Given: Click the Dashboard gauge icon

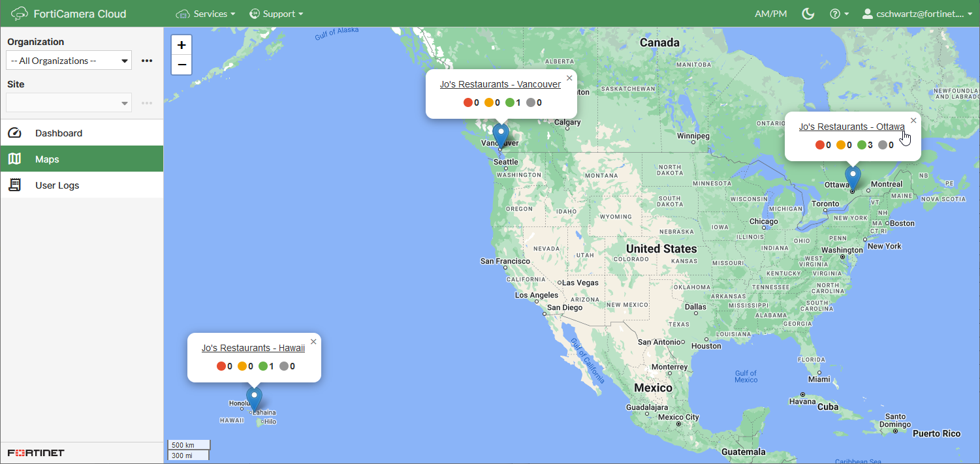Looking at the screenshot, I should click(14, 133).
